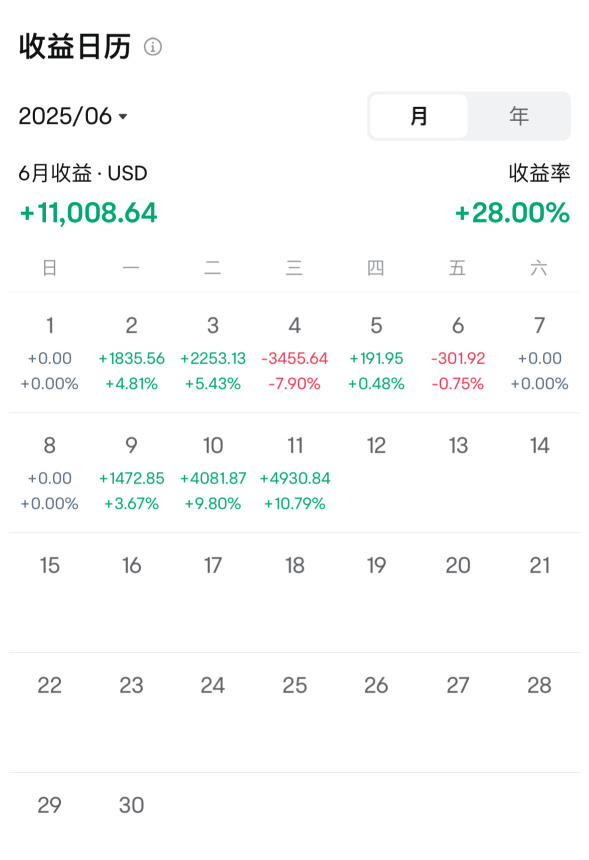Select June 5 with +191.95 profit

point(376,353)
